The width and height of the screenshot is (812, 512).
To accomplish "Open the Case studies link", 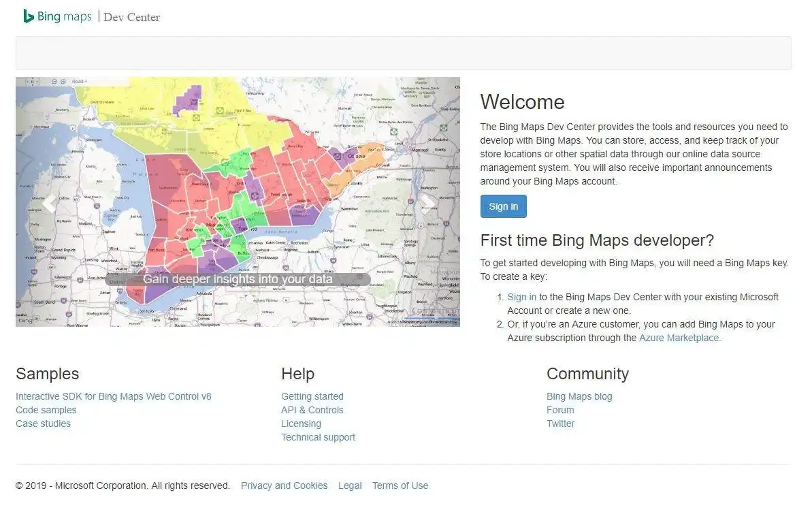I will [x=43, y=423].
